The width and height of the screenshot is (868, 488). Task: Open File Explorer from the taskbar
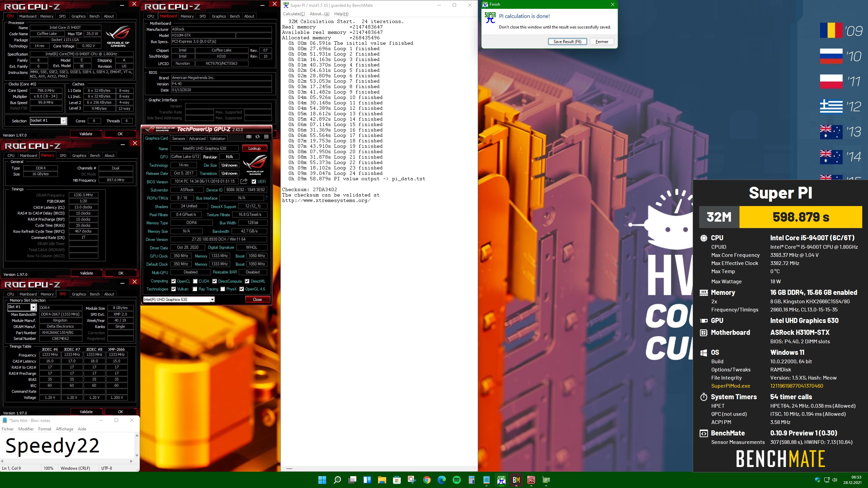382,480
